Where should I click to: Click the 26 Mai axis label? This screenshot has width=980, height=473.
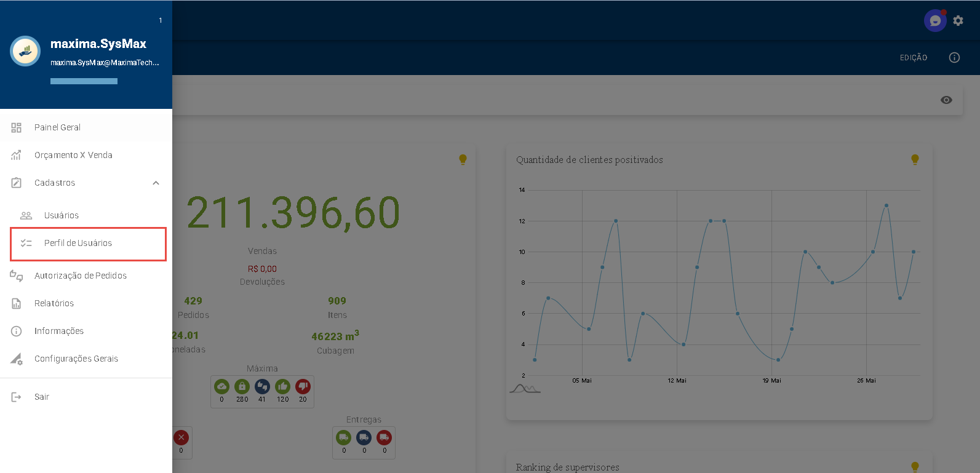866,381
